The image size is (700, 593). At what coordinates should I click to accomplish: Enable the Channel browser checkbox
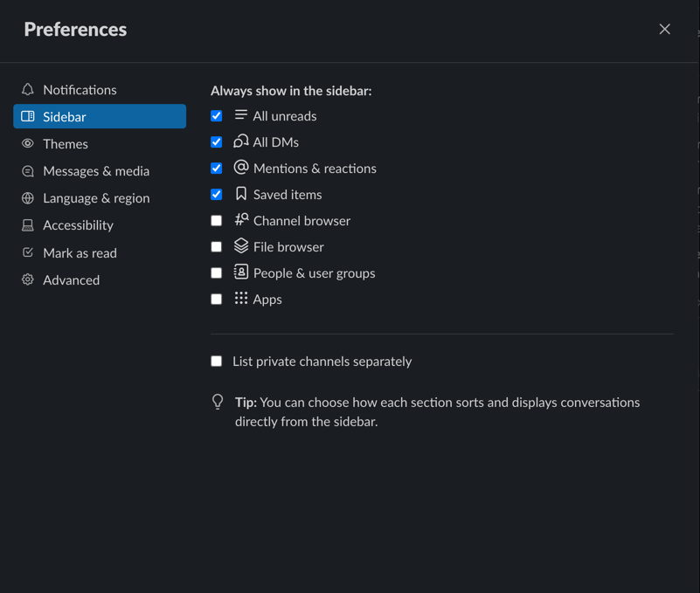coord(217,221)
